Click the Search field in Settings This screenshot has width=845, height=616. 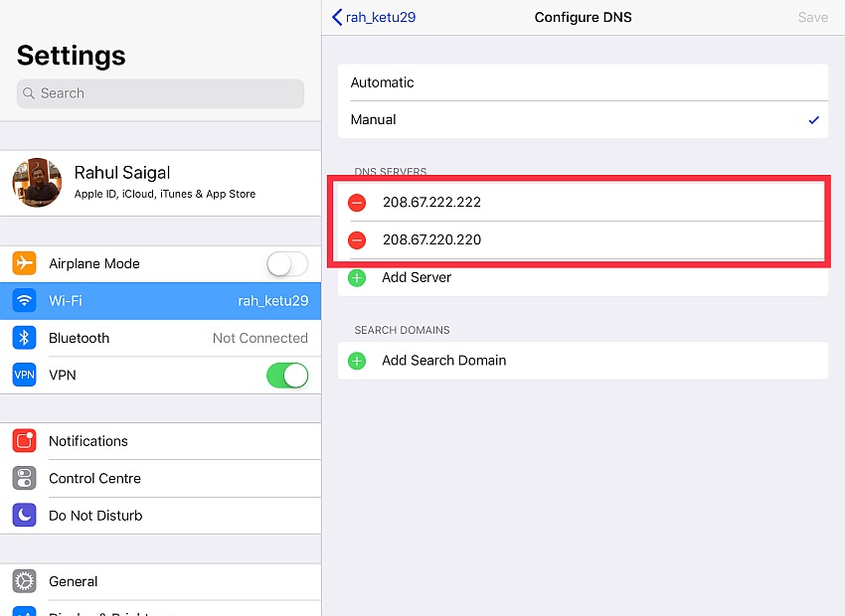point(159,93)
